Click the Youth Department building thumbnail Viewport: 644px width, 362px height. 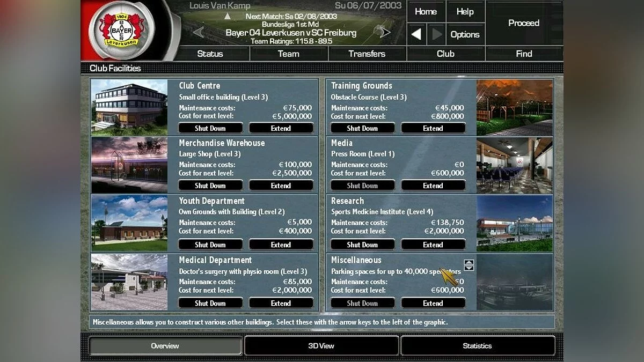(x=129, y=224)
